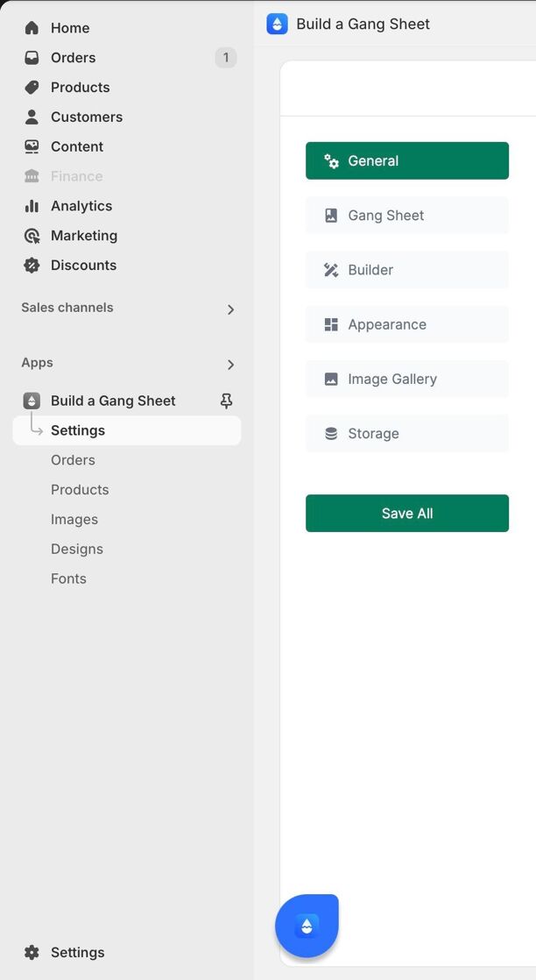Click the Appearance dashboard grid icon
Image resolution: width=536 pixels, height=980 pixels.
[331, 324]
